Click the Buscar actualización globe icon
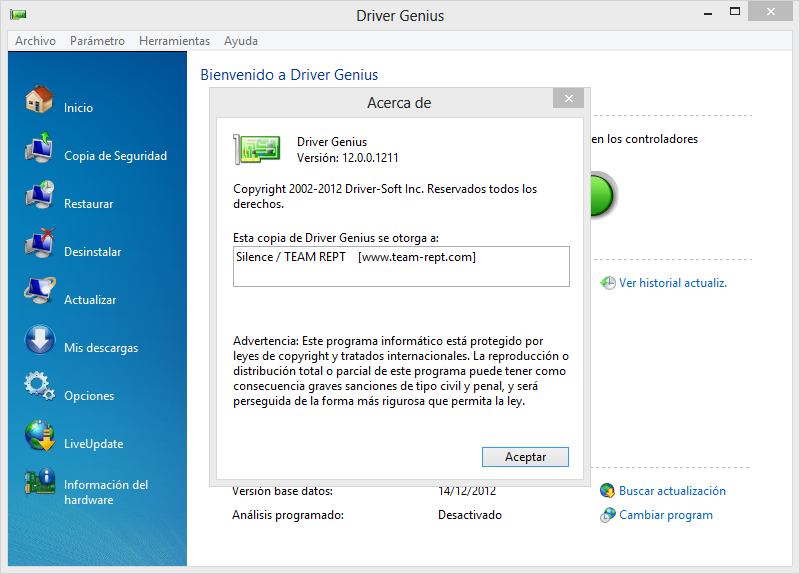This screenshot has width=800, height=574. point(607,491)
